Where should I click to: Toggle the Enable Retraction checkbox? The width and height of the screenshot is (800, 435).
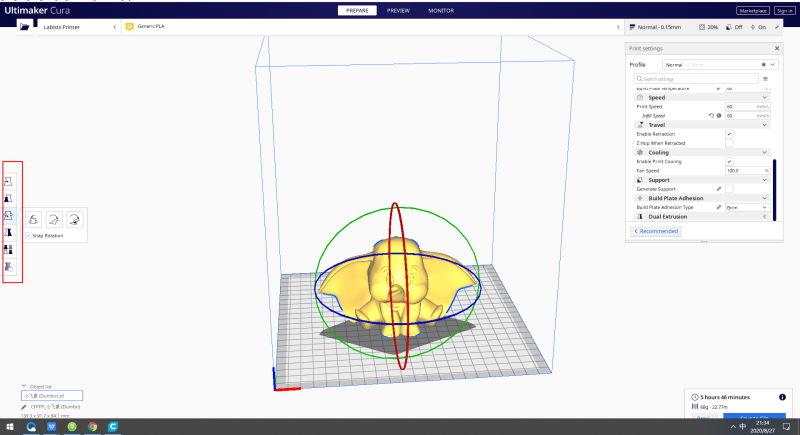point(729,134)
